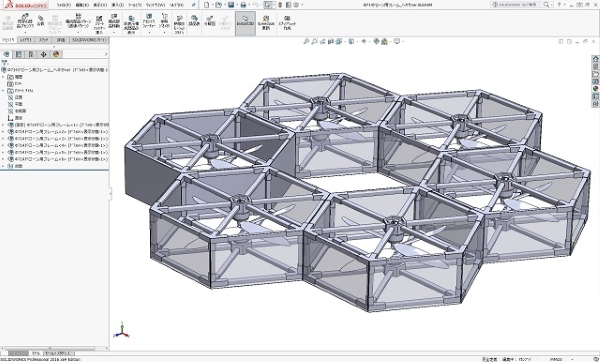Pin the menu bar with pushpin icon
The image size is (600, 362).
194,5
